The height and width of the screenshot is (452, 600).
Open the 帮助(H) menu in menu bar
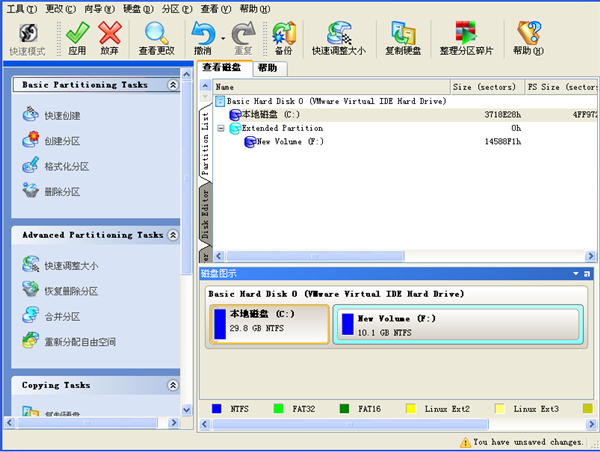coord(255,8)
